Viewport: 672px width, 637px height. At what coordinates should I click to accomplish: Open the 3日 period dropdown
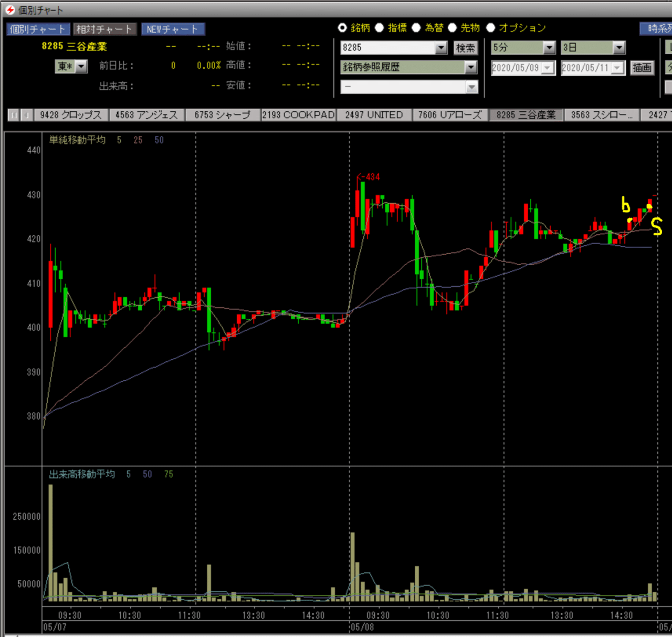[x=619, y=48]
